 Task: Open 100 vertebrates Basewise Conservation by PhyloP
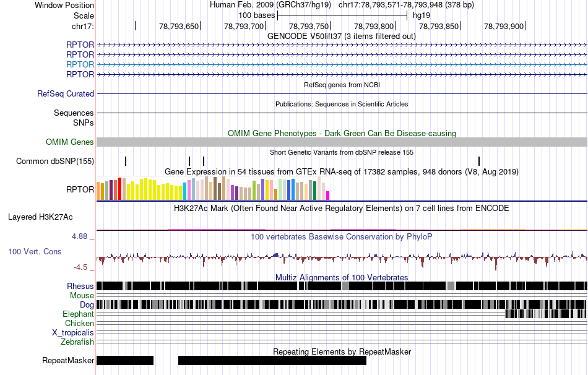[x=342, y=236]
